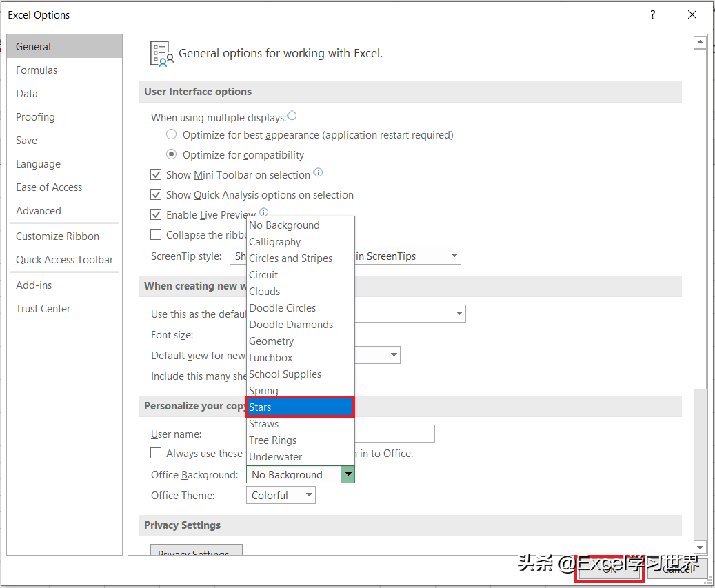This screenshot has width=715, height=588.
Task: Select Circles and Stripes background option
Action: coord(301,258)
